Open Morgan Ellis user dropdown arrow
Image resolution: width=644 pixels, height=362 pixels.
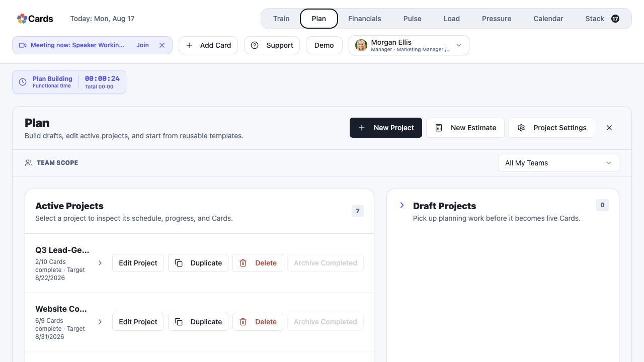(x=459, y=45)
